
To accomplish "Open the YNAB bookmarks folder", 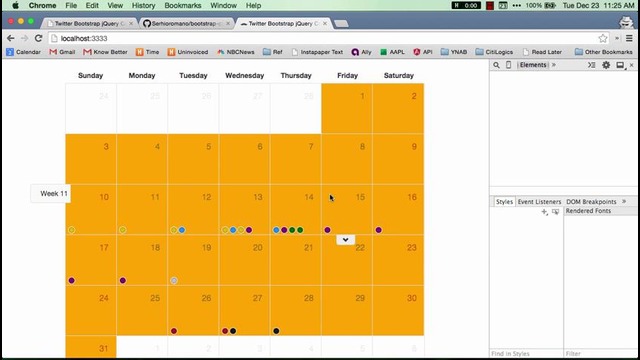I will point(454,52).
